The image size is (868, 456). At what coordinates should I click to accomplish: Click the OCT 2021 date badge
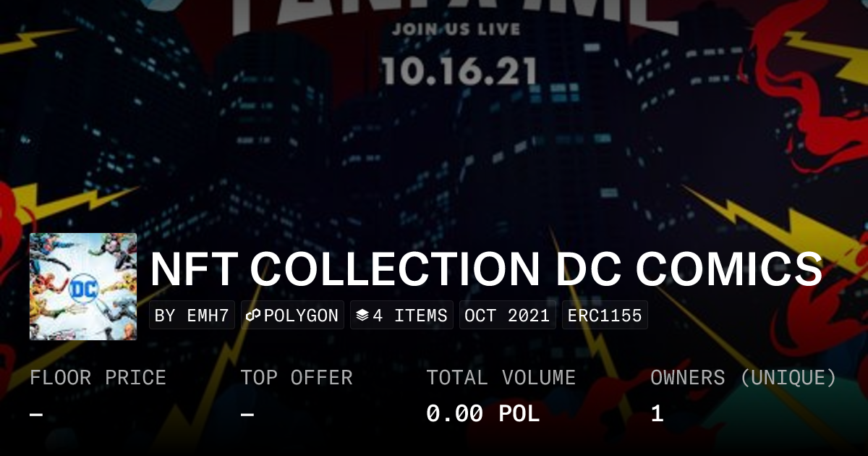508,316
